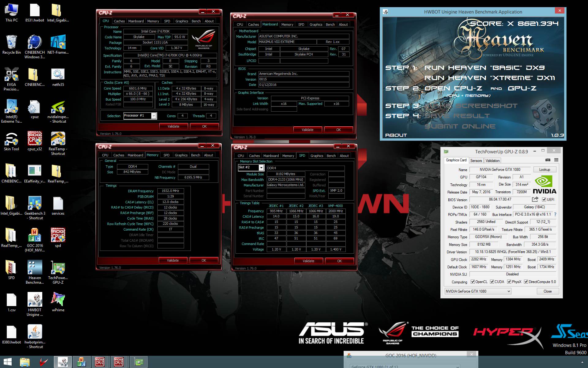Open GPU-Z hamburger menu icon
The image size is (588, 368).
(x=556, y=160)
